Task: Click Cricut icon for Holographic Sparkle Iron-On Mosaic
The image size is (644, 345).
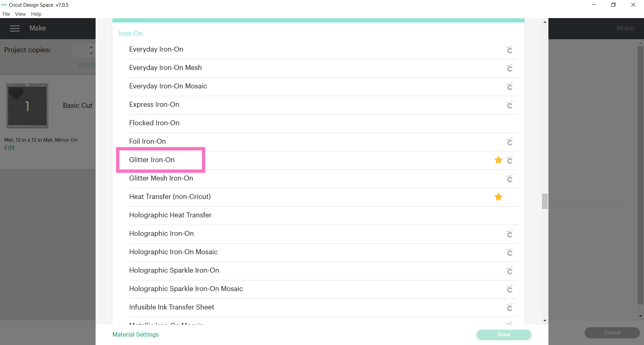Action: (509, 289)
